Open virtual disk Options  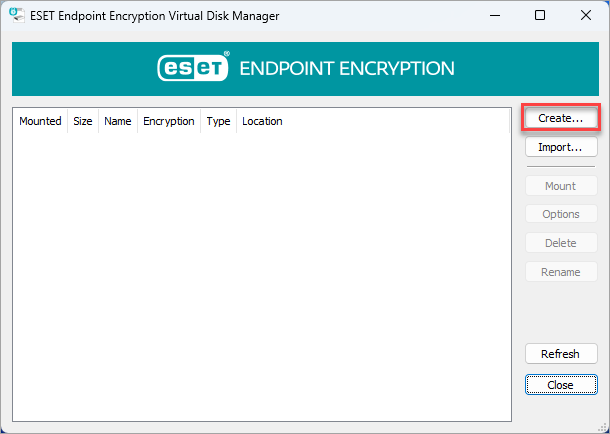561,214
